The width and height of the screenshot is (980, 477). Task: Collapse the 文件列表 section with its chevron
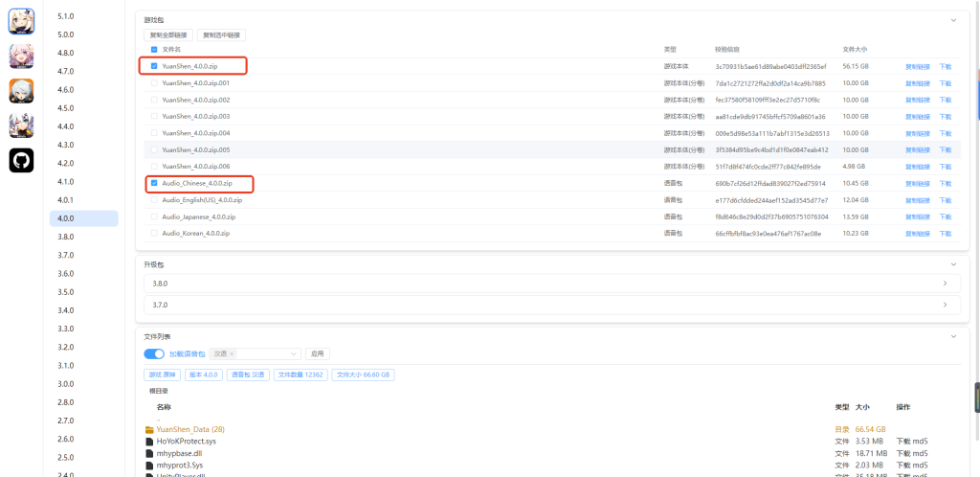[954, 336]
